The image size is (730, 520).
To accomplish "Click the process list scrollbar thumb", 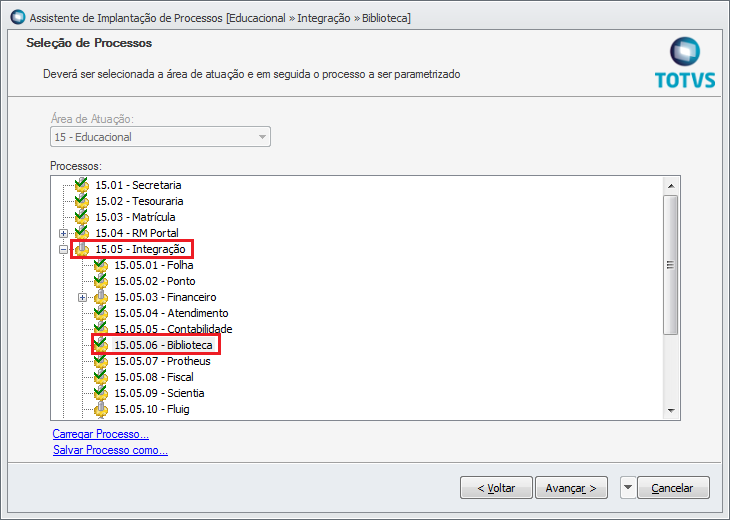I will (671, 264).
